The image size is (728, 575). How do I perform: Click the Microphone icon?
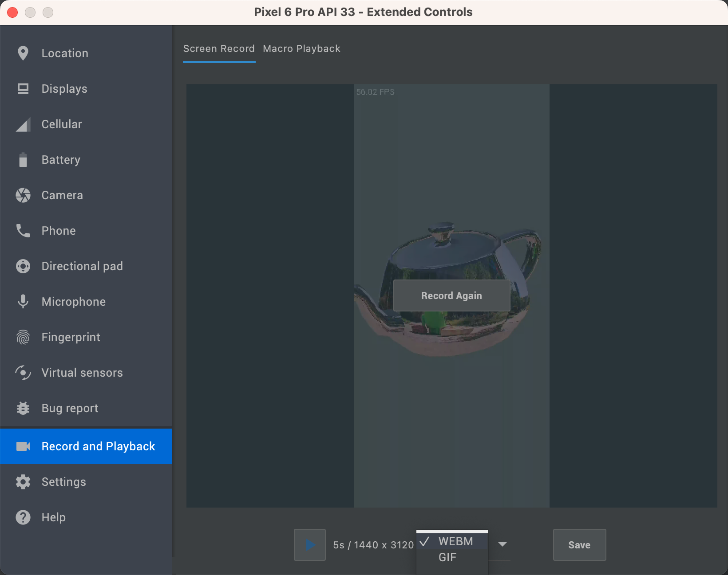pos(23,302)
